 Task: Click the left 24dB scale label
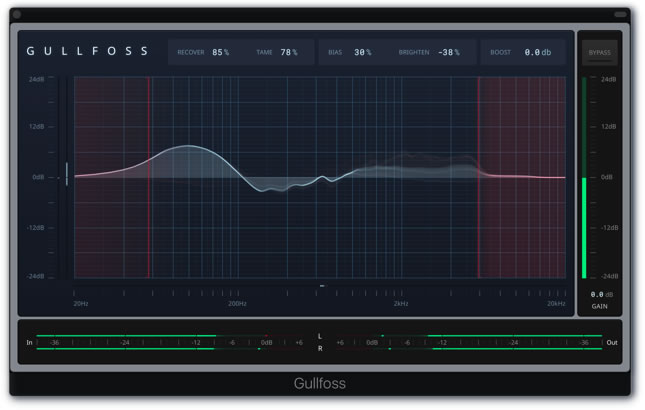pos(37,79)
